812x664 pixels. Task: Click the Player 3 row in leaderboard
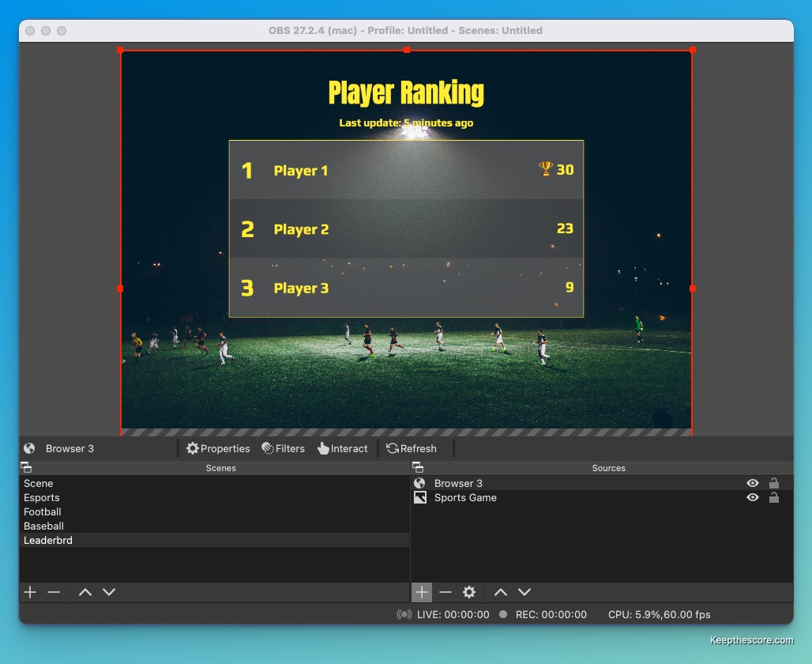click(407, 287)
